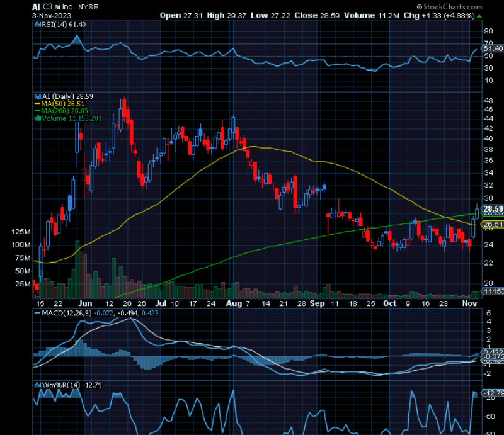Click the yellow MA(50) legend line swatch
The image size is (504, 435).
pos(39,103)
